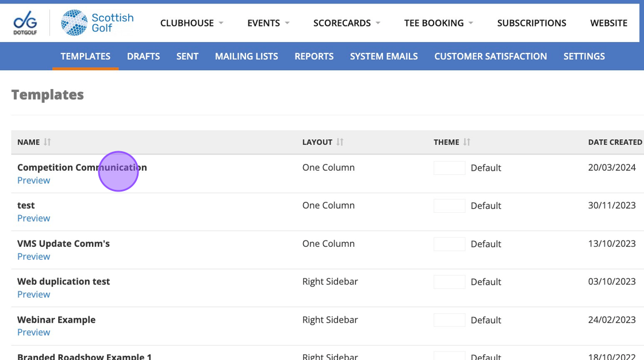The width and height of the screenshot is (644, 360).
Task: Click Default theme label for test row
Action: click(486, 205)
